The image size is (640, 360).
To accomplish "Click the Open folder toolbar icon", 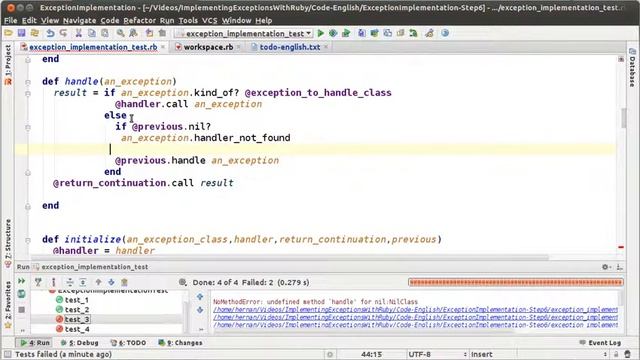I will pos(9,33).
